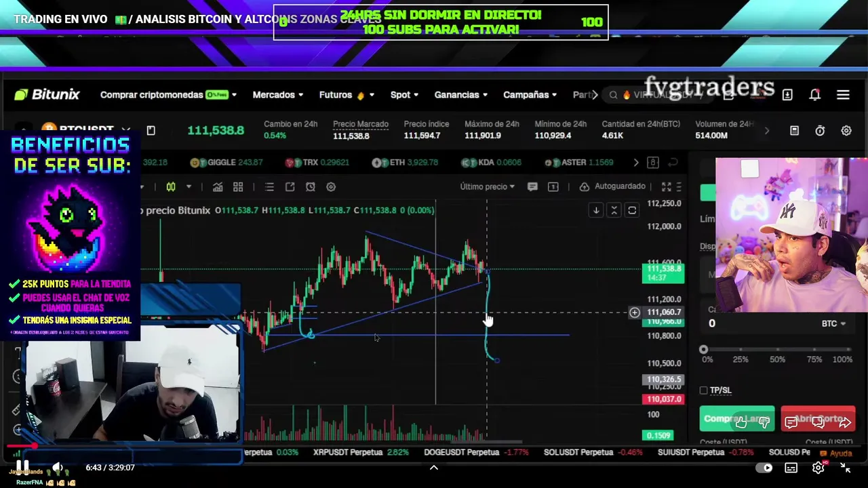Click the pop-out chart icon
The image size is (868, 488).
290,186
